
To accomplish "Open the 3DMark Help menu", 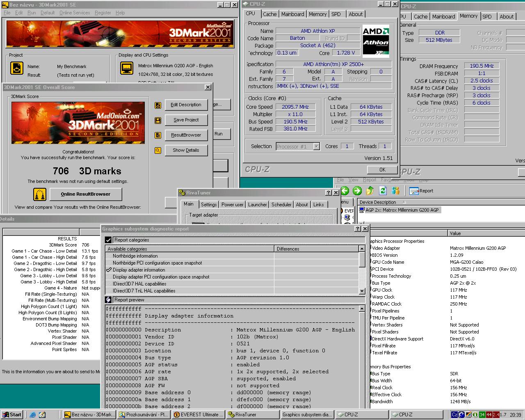I will point(120,13).
